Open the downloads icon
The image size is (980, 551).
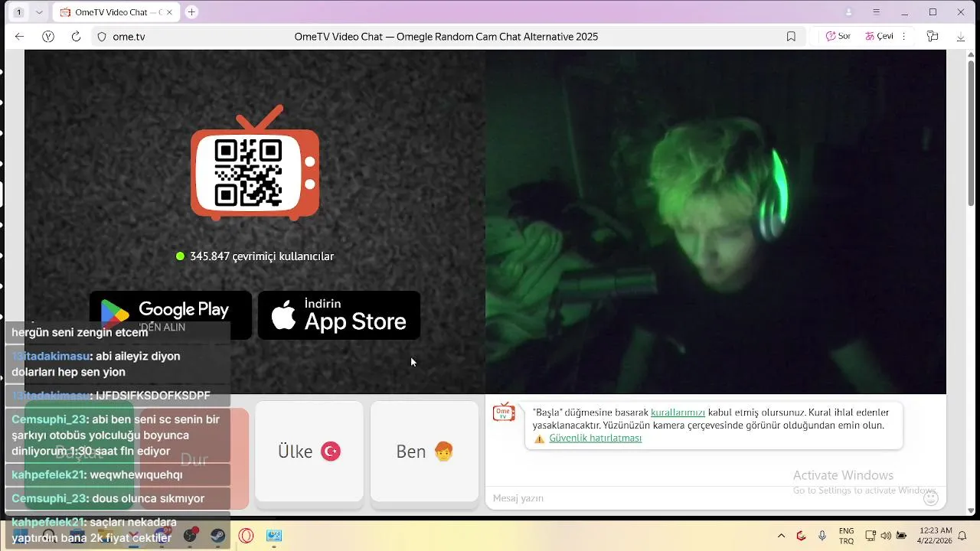(x=961, y=37)
